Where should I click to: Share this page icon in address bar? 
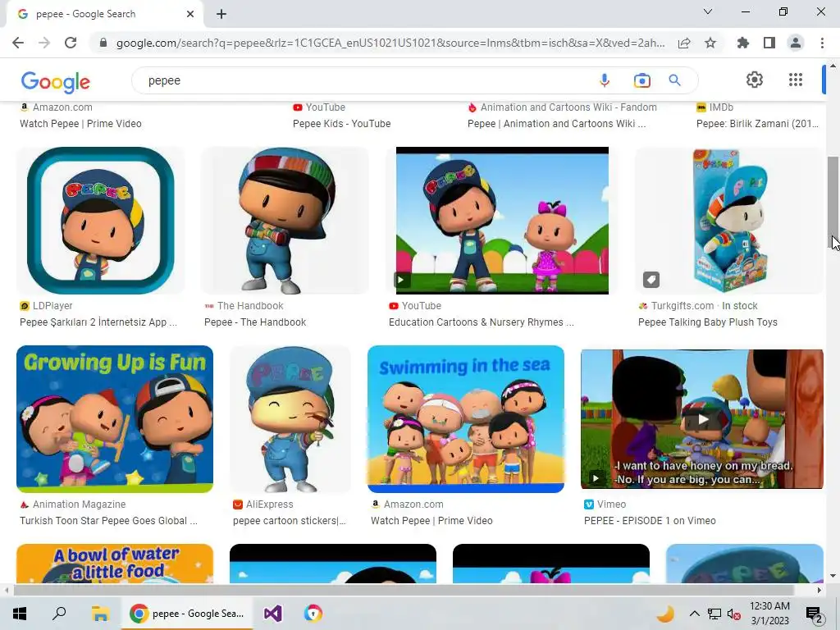pos(684,43)
